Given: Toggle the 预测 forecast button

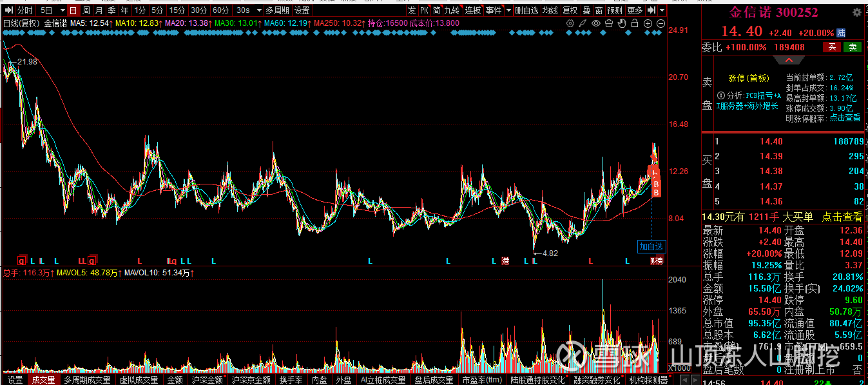Looking at the screenshot, I should tap(615, 10).
